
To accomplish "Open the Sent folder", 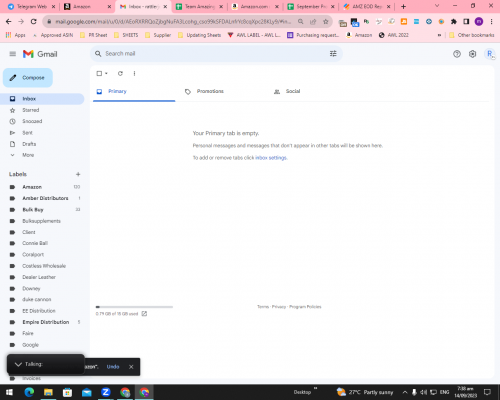I will 27,133.
